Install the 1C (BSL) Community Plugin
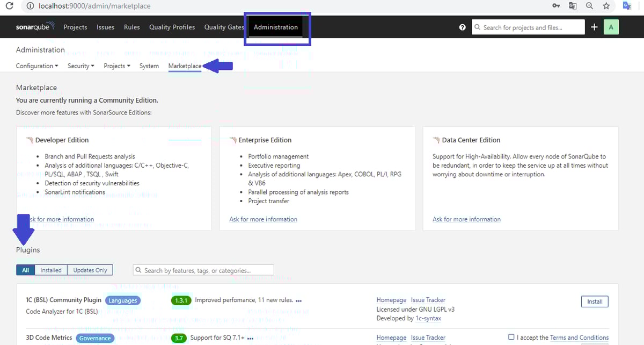644x345 pixels. click(x=594, y=301)
